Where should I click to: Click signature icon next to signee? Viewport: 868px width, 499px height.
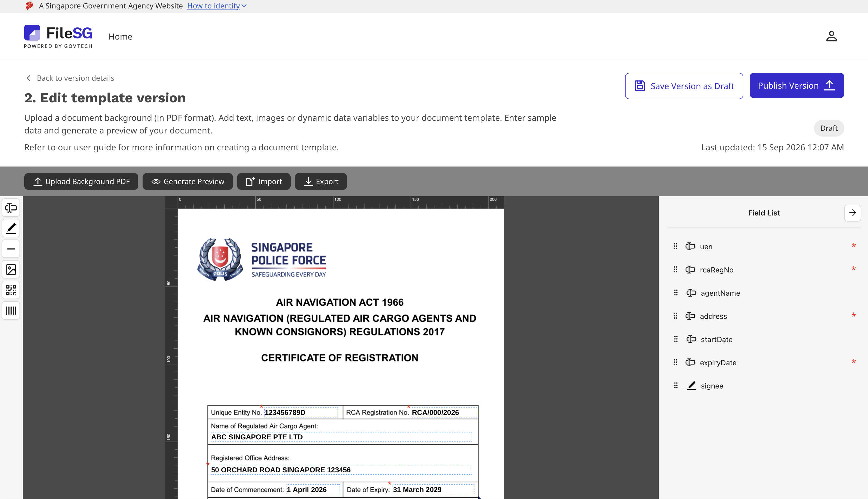pos(691,386)
